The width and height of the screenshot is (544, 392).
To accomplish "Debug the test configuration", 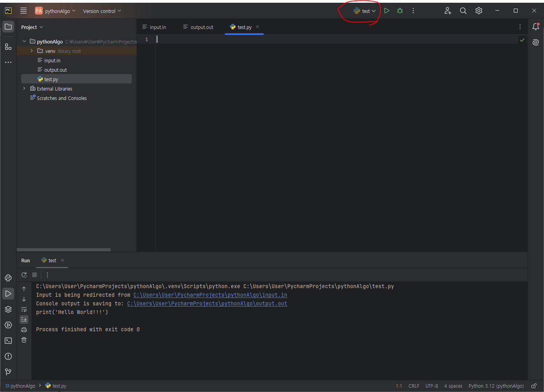I will [x=400, y=11].
